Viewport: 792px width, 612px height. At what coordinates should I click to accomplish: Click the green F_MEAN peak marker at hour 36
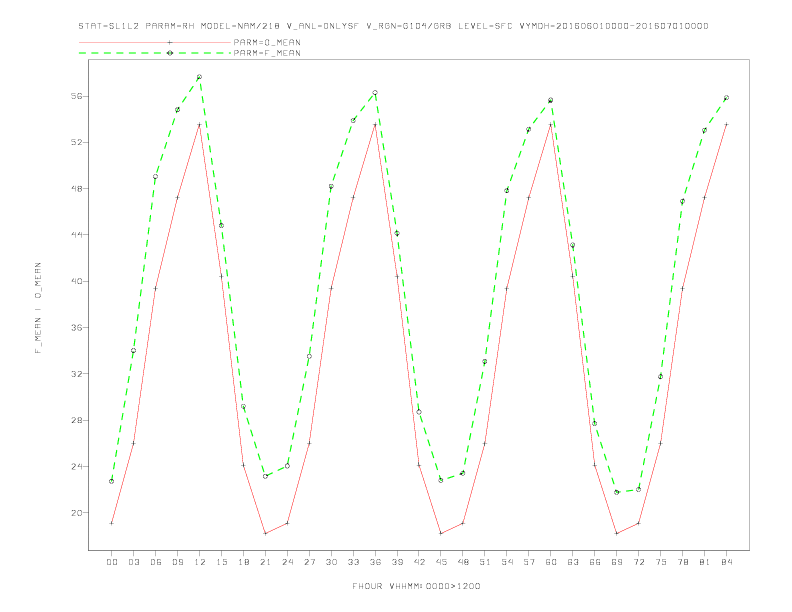[x=375, y=93]
